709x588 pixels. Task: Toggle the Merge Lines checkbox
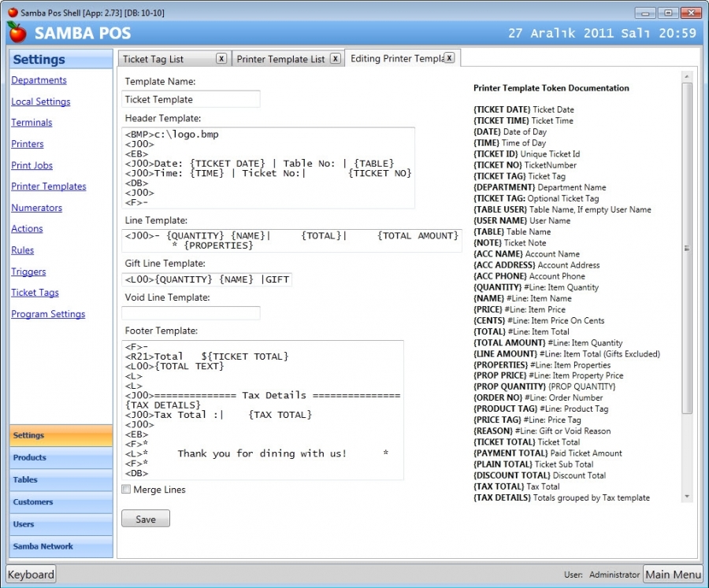126,489
